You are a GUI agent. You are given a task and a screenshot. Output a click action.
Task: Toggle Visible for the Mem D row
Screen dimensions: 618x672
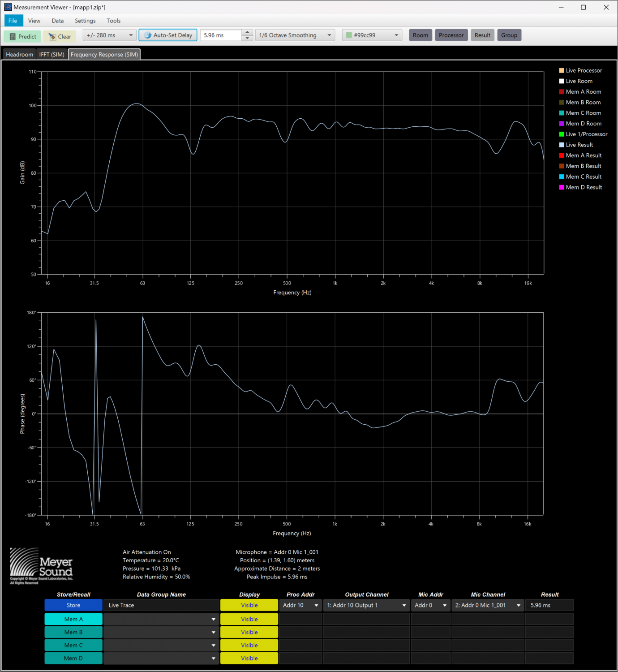tap(249, 658)
